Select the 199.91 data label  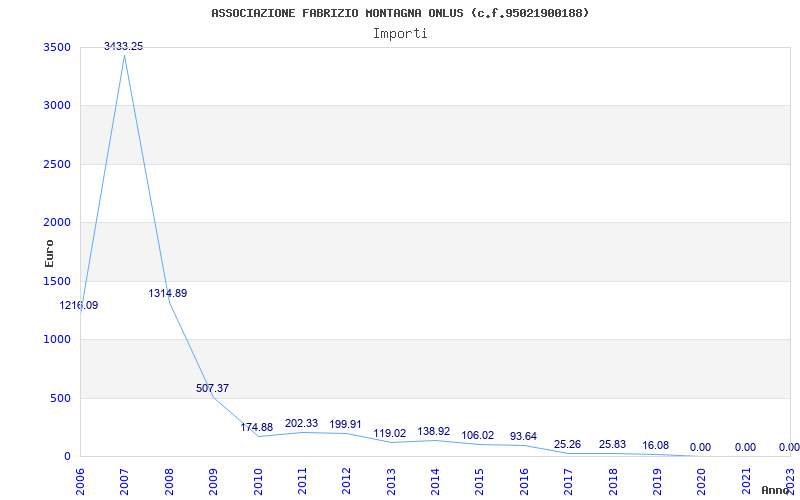345,424
